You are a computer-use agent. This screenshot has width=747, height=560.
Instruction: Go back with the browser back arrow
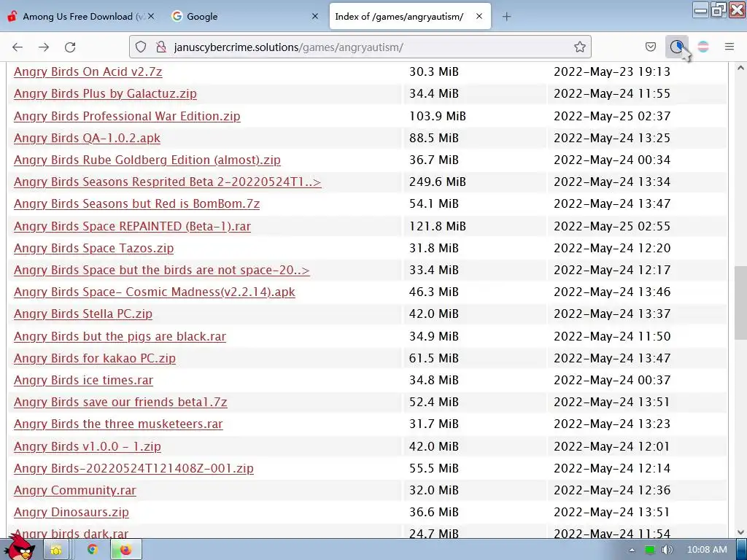pyautogui.click(x=18, y=47)
